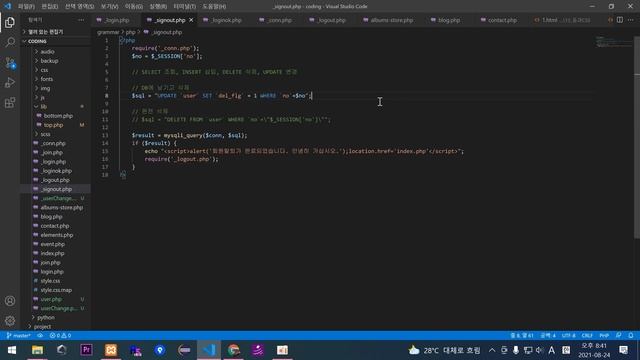Open the 터미널(T) menu
The height and width of the screenshot is (360, 640).
point(184,7)
